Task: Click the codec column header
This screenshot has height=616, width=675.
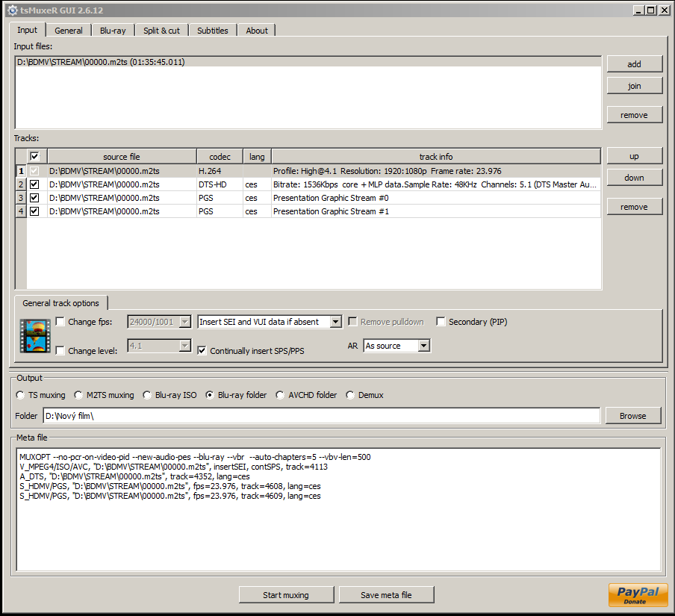Action: coord(220,156)
